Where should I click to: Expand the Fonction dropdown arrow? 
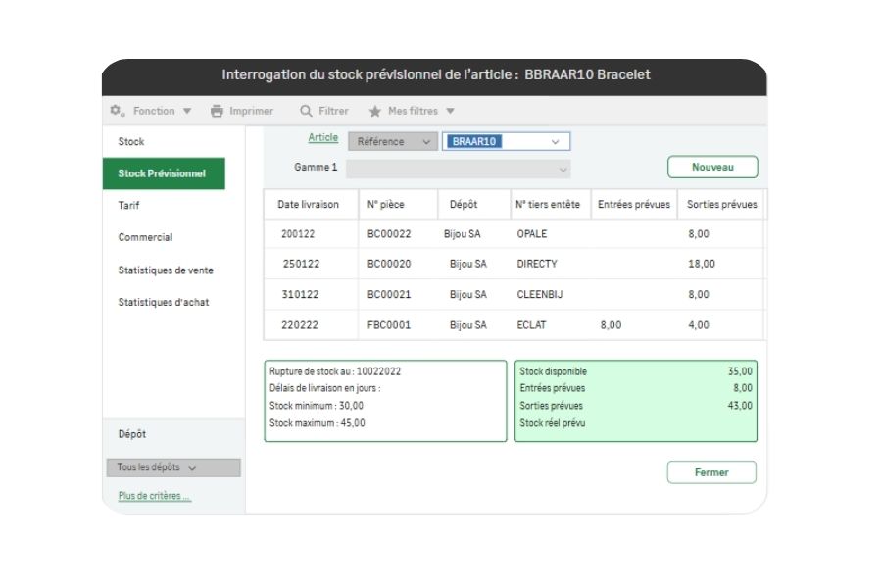tap(187, 111)
